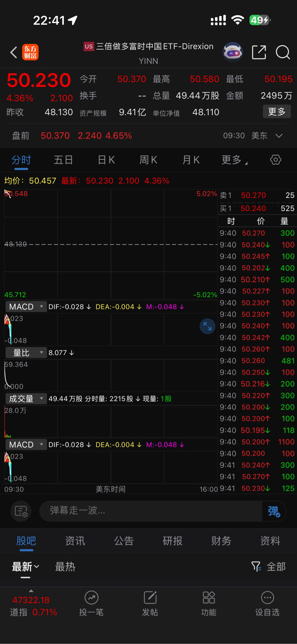Image resolution: width=297 pixels, height=644 pixels.
Task: Tap the 卖1 50.270 ask row
Action: tap(257, 195)
